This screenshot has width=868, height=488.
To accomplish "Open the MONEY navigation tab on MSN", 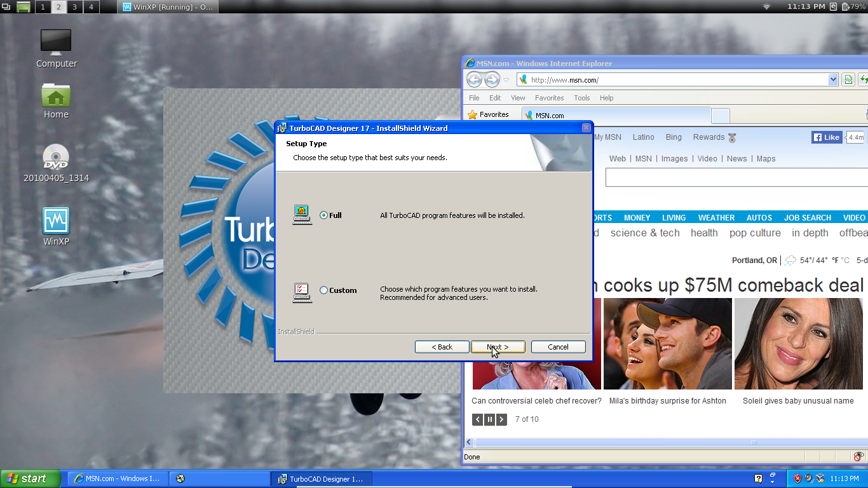I will click(637, 218).
